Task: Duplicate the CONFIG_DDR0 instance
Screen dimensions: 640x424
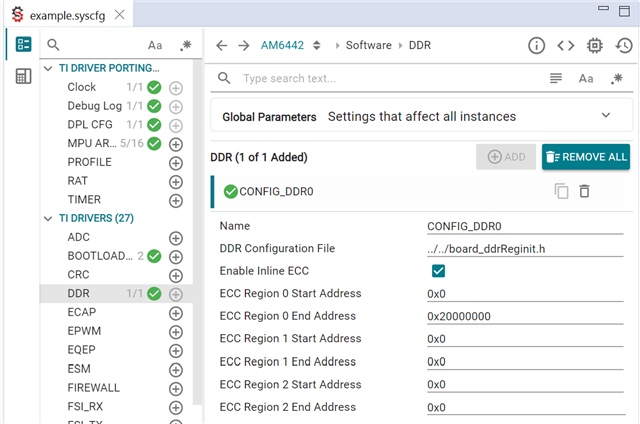Action: [562, 191]
